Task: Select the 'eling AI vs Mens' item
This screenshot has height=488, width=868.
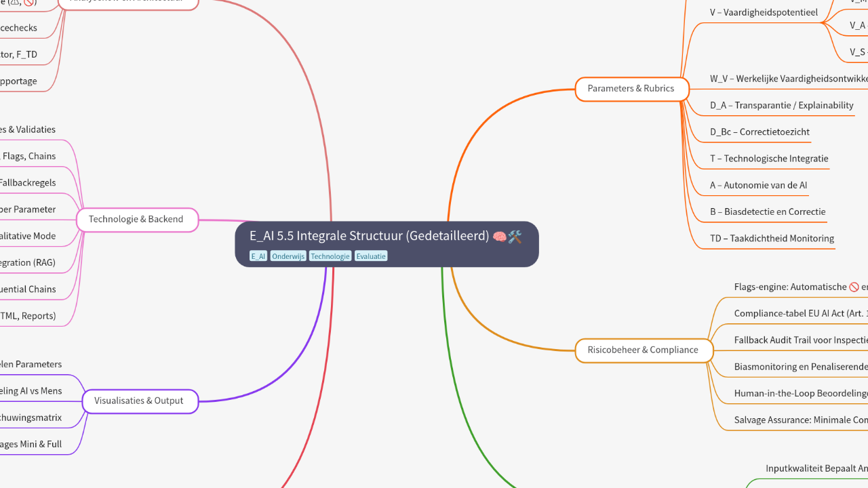Action: coord(31,391)
